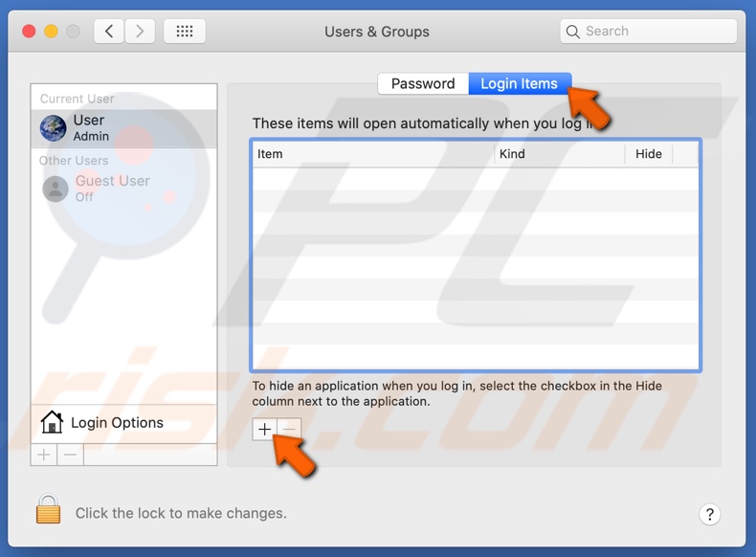
Task: Click the 'Other Users' heading
Action: 74,161
